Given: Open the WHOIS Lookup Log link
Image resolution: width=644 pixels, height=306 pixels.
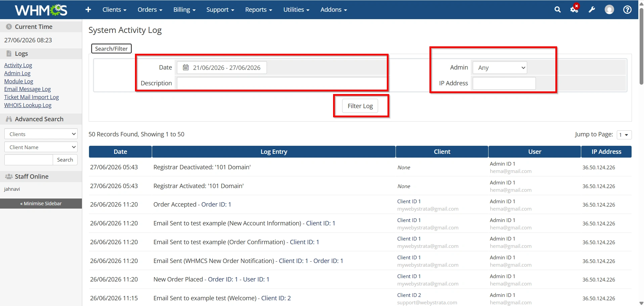Looking at the screenshot, I should pos(28,105).
